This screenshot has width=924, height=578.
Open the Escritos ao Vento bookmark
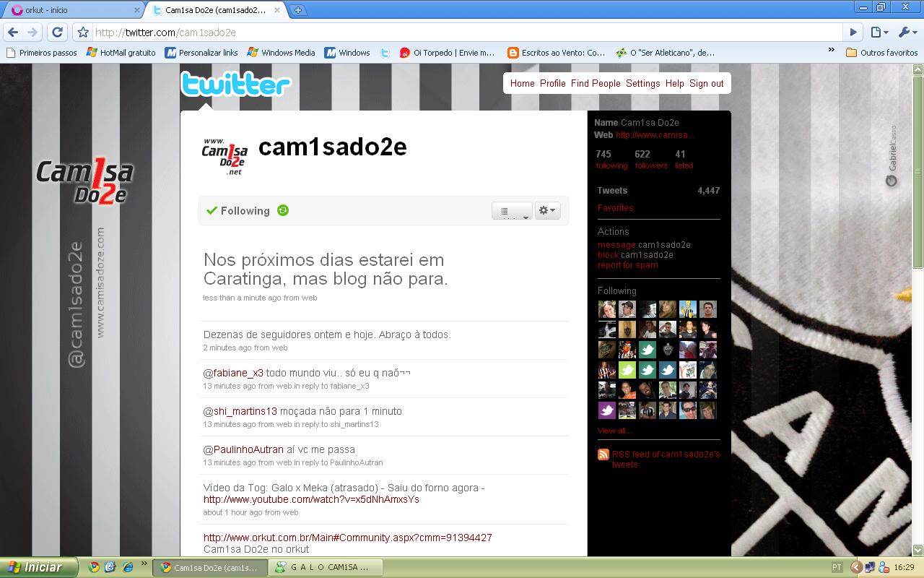(x=557, y=52)
